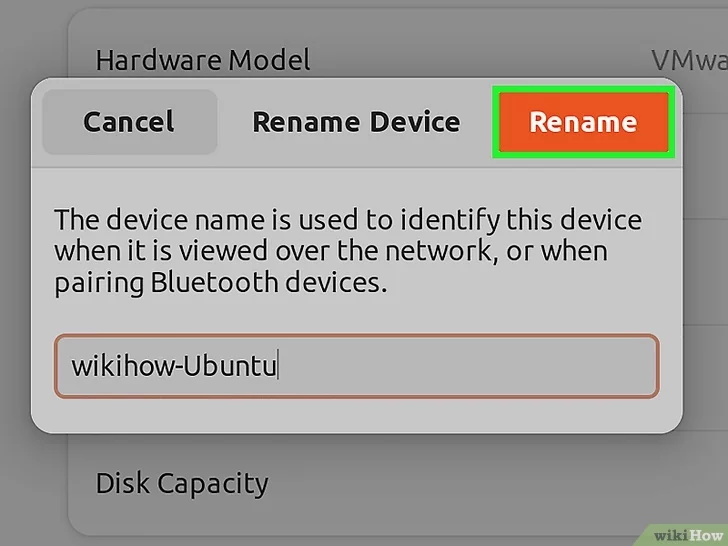728x546 pixels.
Task: Click the phrase pairing Bluetooth devices
Action: (221, 282)
